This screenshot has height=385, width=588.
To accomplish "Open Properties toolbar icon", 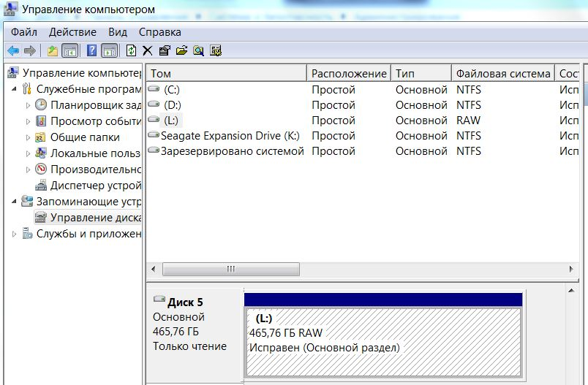I will [x=165, y=50].
